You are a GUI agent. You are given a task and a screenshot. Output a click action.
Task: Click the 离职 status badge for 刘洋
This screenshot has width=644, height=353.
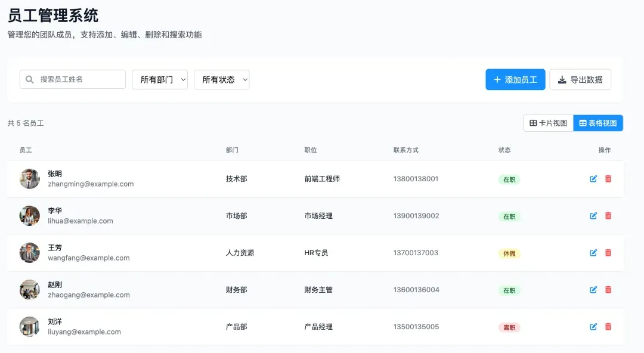pos(509,327)
